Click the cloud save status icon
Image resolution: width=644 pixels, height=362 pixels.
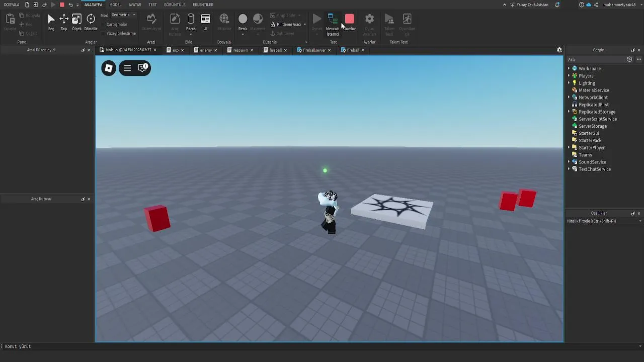589,5
